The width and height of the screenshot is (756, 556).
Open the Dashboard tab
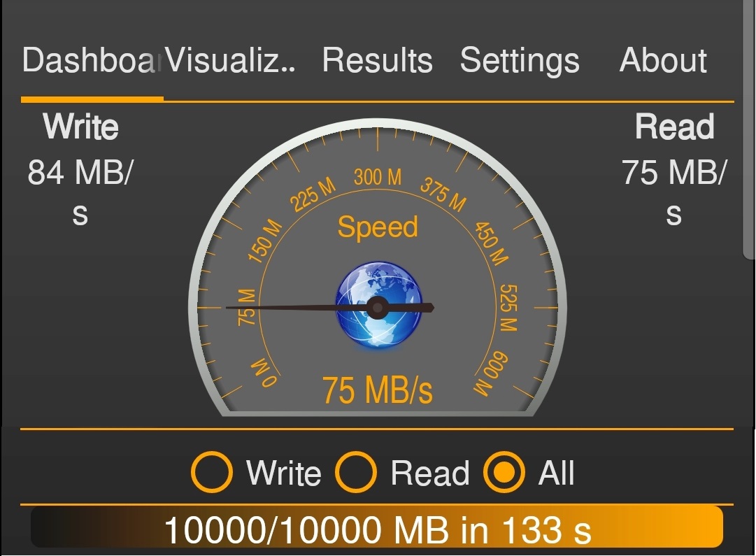point(90,61)
